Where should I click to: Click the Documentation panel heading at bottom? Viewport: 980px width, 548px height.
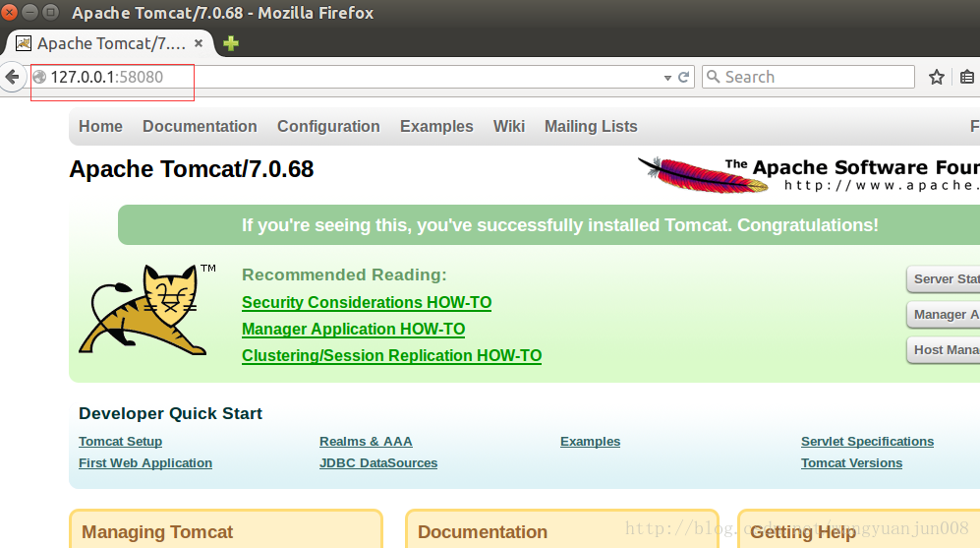[x=482, y=531]
